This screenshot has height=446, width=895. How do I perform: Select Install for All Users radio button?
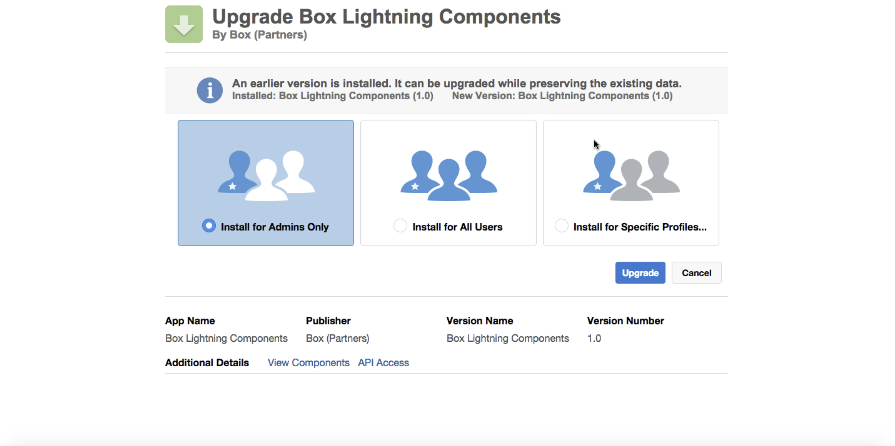pyautogui.click(x=401, y=226)
